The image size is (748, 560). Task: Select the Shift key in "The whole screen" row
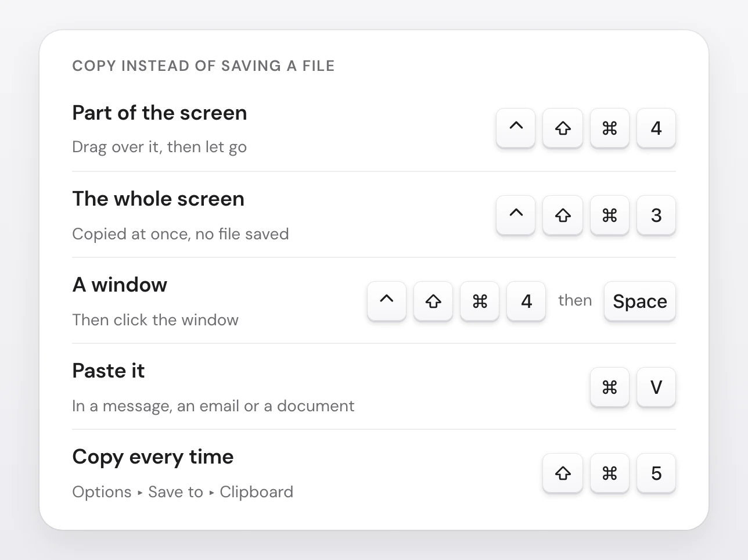click(x=563, y=215)
